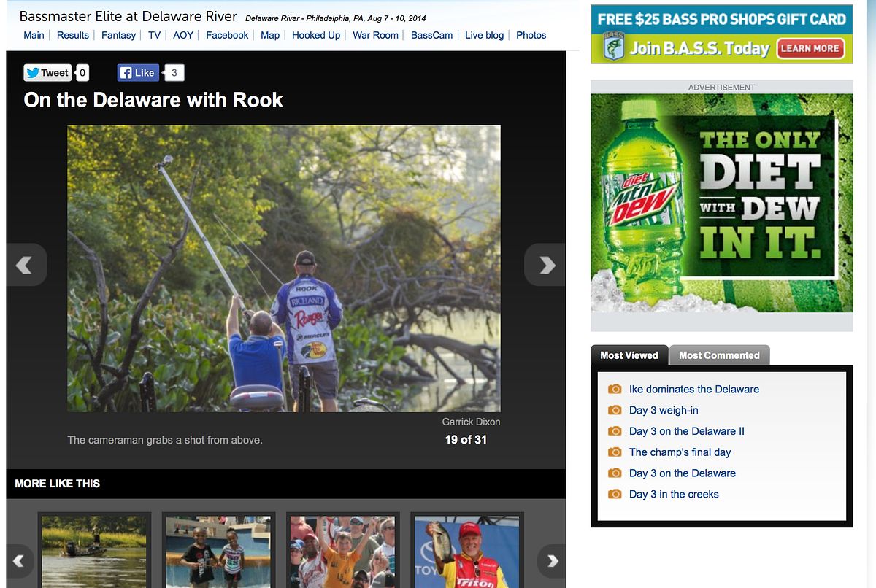Click camera icon beside The champ's final day
This screenshot has height=588, width=876.
[x=615, y=452]
